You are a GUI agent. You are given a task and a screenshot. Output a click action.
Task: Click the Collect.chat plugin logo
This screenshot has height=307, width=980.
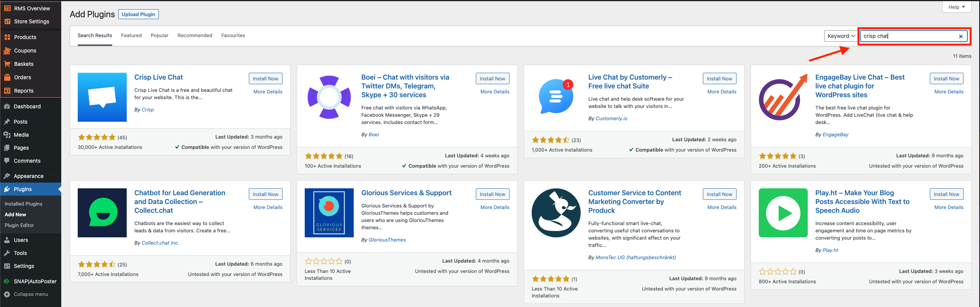pyautogui.click(x=102, y=213)
